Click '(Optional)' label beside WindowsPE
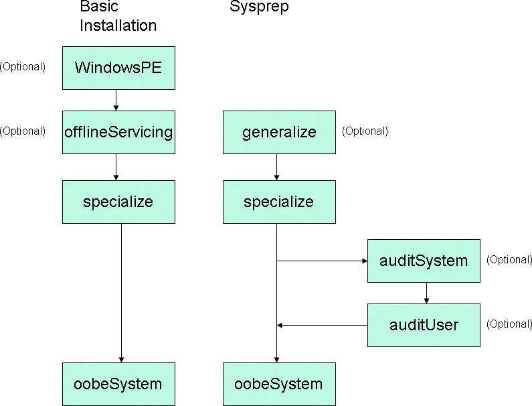The image size is (532, 406). click(22, 66)
